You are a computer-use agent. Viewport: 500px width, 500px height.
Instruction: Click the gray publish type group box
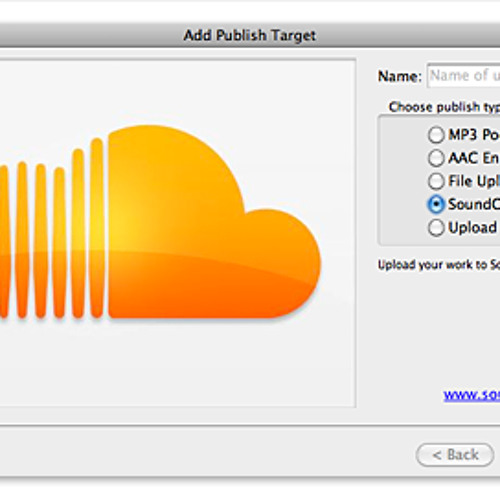pyautogui.click(x=439, y=180)
